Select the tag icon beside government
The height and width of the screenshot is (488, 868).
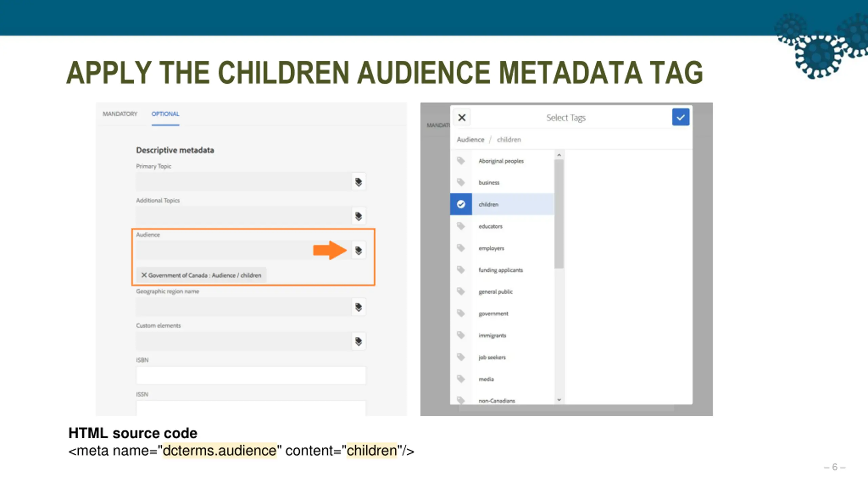pos(461,313)
